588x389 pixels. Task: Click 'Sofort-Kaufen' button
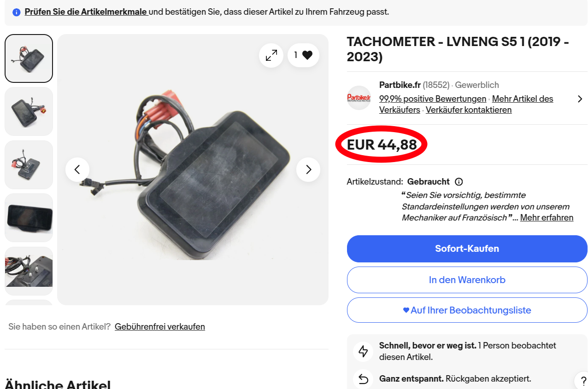click(467, 249)
